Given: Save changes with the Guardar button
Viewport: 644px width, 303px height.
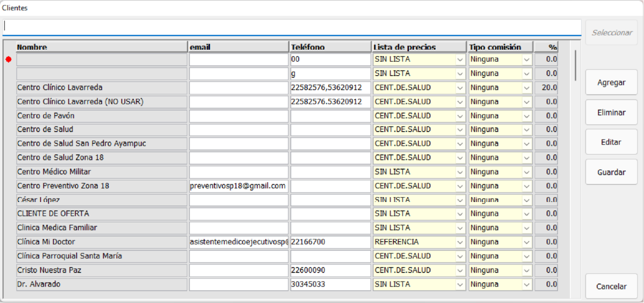Looking at the screenshot, I should tap(611, 172).
